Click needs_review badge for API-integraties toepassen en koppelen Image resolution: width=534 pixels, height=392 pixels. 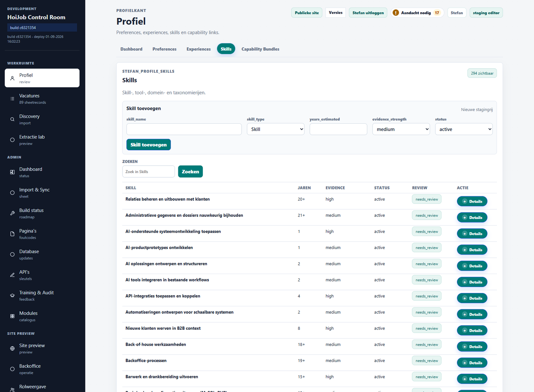427,296
